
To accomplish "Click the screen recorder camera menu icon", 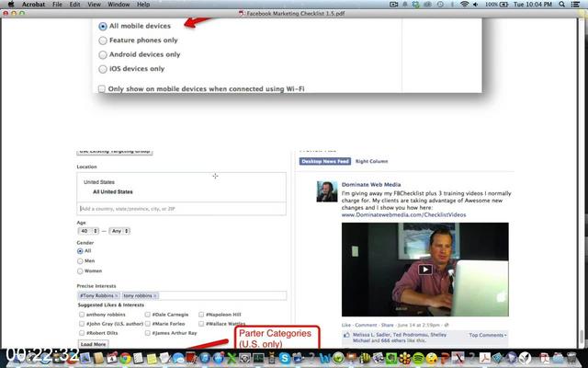I will 393,4.
